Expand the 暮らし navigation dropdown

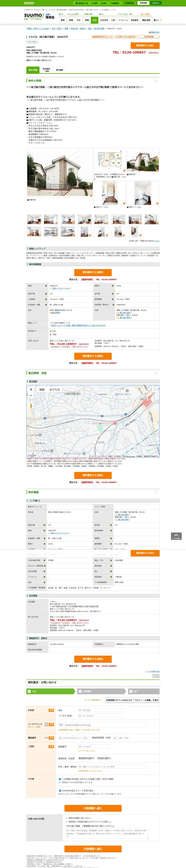(x=157, y=20)
